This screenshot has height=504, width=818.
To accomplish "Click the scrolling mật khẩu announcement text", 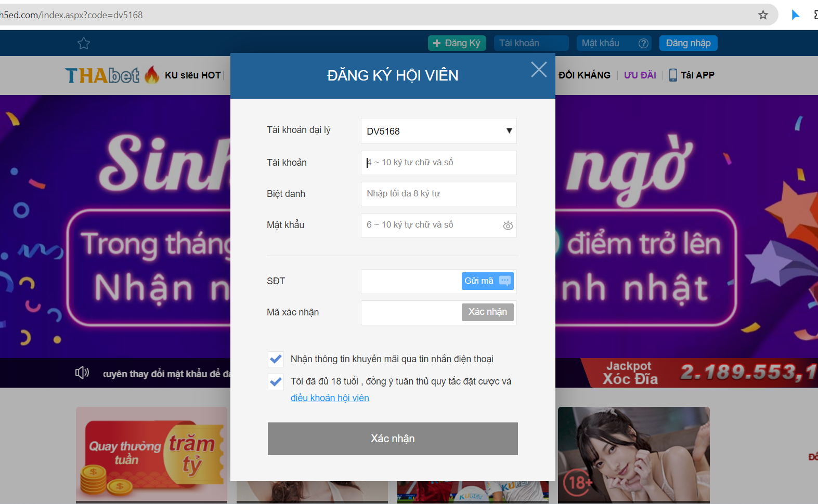I will coord(166,374).
